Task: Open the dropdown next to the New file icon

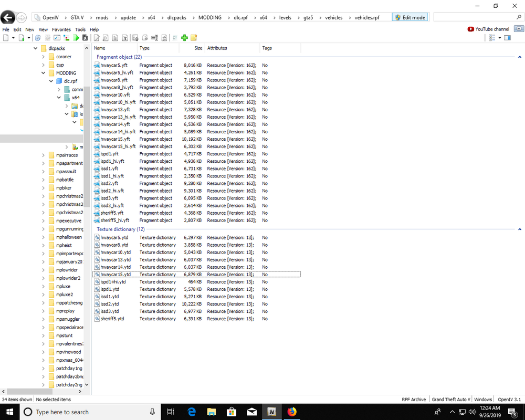Action: click(13, 37)
